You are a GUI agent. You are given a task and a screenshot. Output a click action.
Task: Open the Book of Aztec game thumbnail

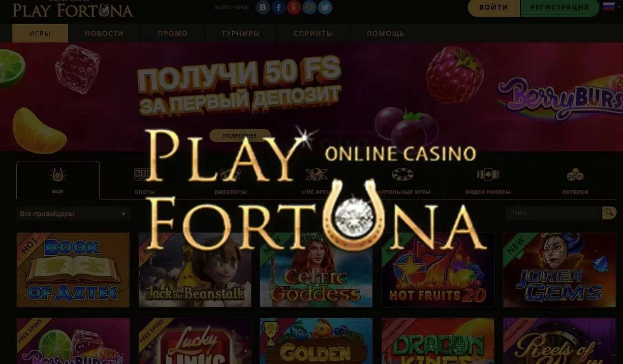73,270
